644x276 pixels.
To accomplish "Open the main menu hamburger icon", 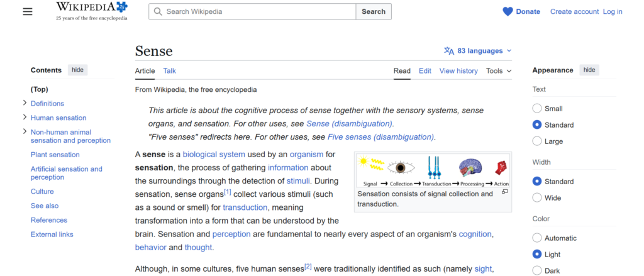I will (x=28, y=11).
